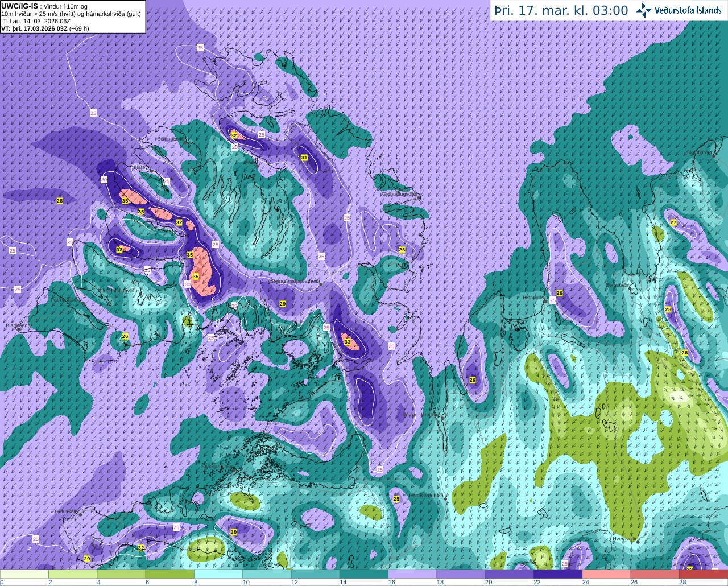The width and height of the screenshot is (728, 586).
Task: Click the VT: þri. 17.03.2026 03Z line
Action: point(45,28)
